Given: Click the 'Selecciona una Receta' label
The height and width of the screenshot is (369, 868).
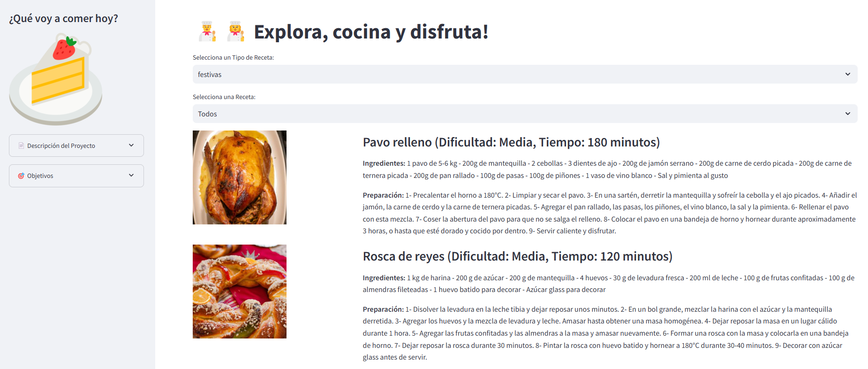Looking at the screenshot, I should tap(224, 97).
